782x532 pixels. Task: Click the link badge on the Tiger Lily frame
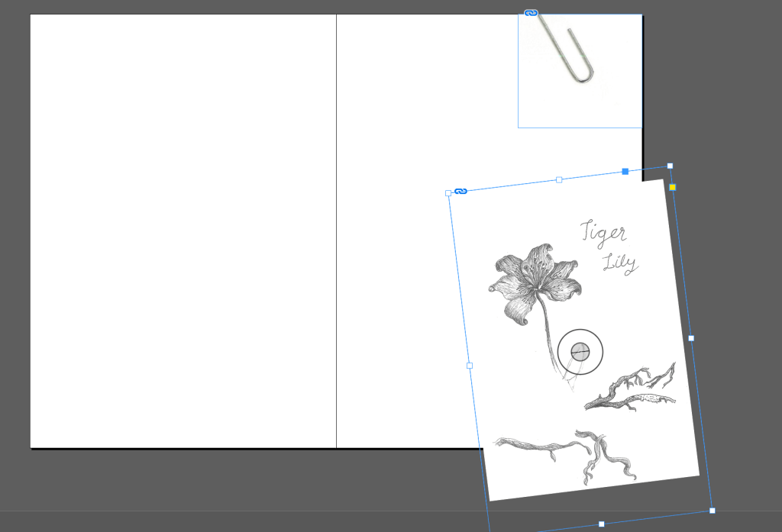(x=460, y=191)
